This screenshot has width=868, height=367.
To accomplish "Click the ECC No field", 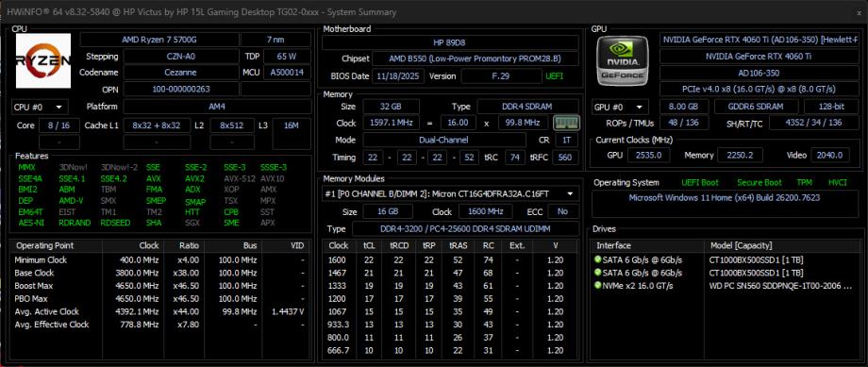I will pos(563,211).
